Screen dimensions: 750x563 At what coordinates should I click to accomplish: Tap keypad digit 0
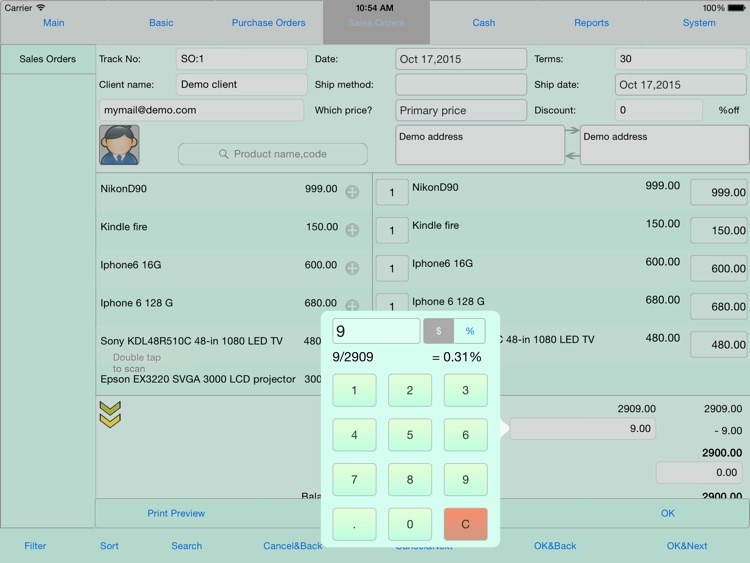click(410, 524)
